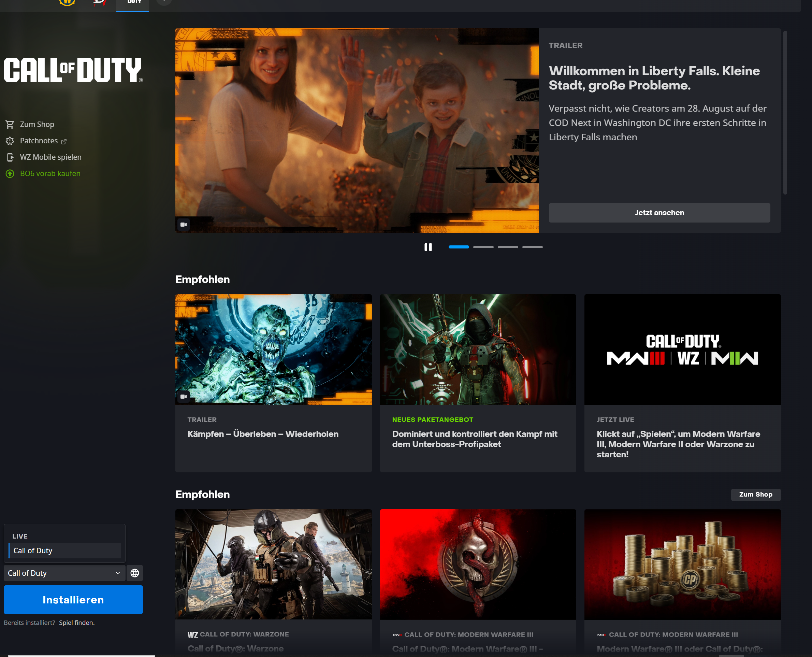Open the Unterboss-Profipaket offer card thumbnail
This screenshot has width=812, height=657.
coord(478,349)
